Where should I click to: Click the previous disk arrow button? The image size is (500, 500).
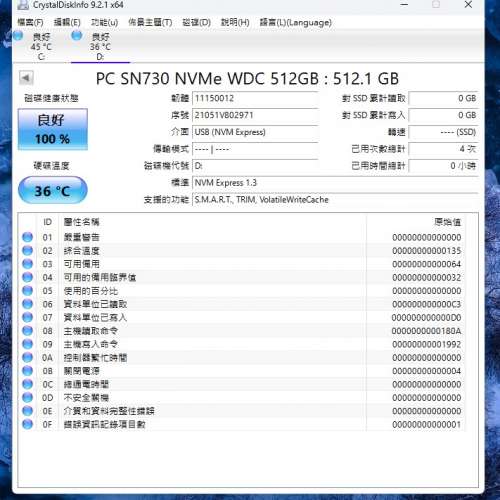[x=26, y=78]
